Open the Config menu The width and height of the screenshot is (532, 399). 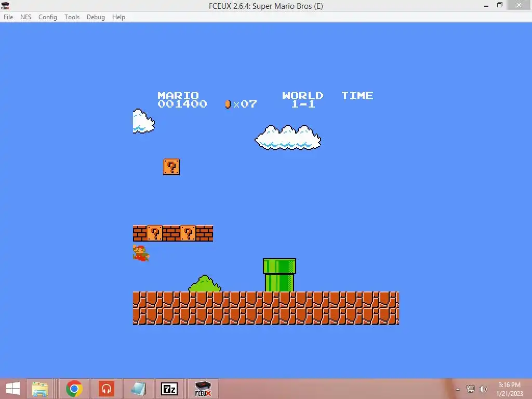[48, 17]
